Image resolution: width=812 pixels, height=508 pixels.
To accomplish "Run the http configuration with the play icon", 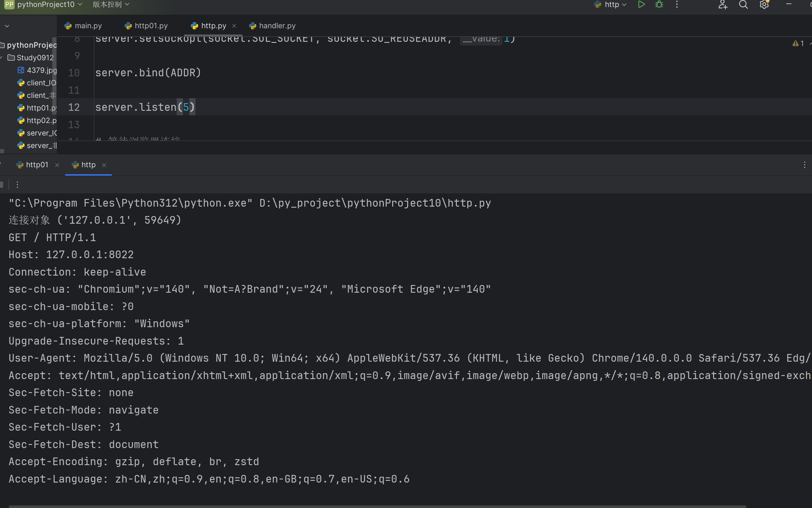I will pyautogui.click(x=641, y=5).
